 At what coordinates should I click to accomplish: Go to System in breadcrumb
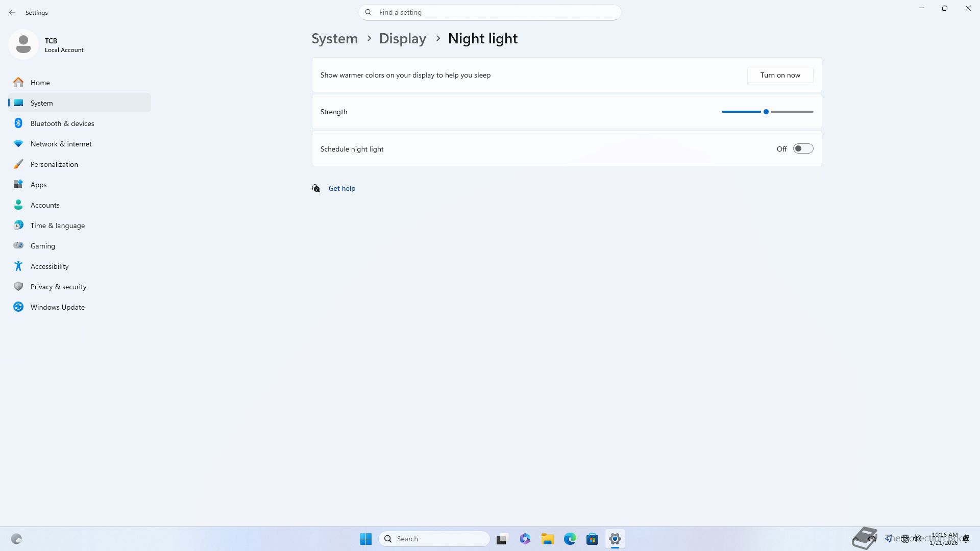coord(334,38)
